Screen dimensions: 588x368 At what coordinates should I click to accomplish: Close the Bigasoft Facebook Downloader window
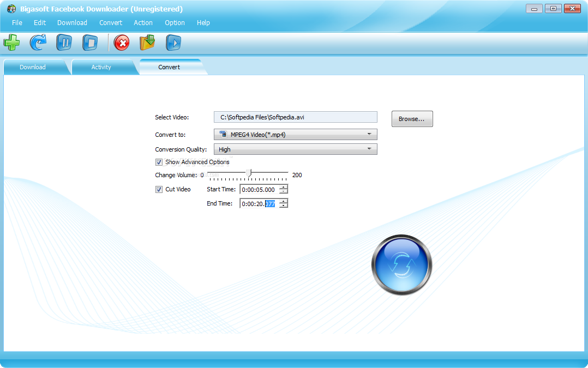coord(572,8)
